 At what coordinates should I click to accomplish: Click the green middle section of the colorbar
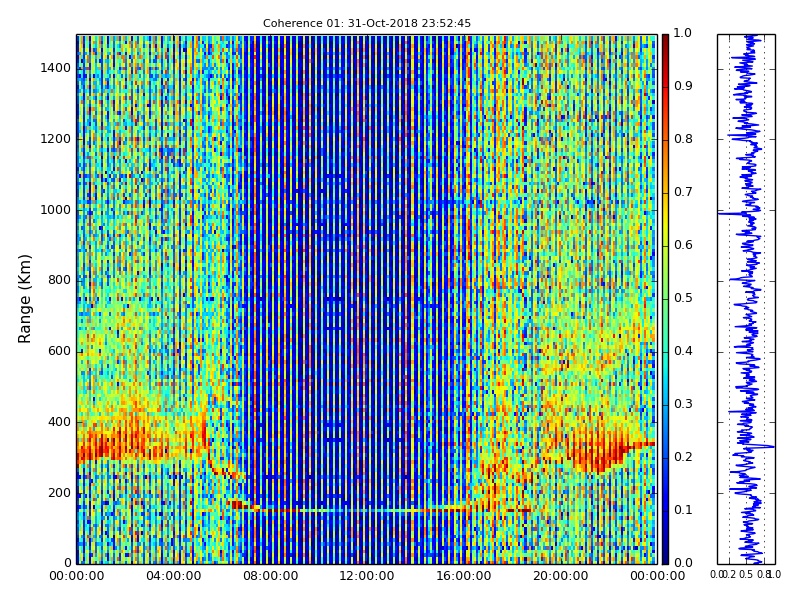coord(665,299)
